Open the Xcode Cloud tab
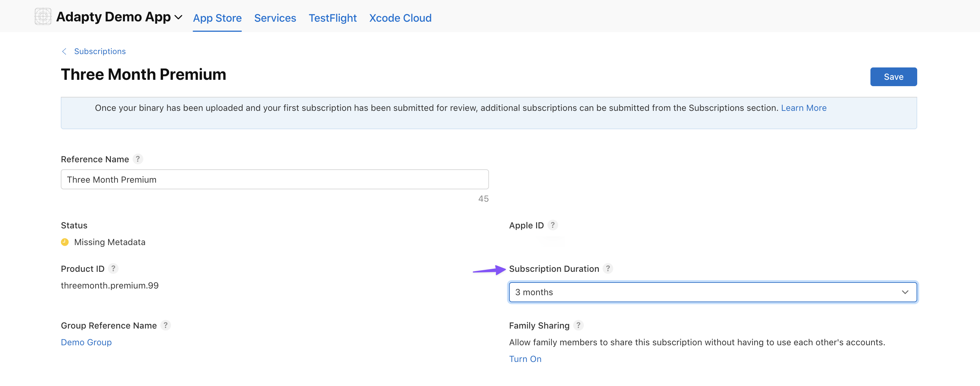The image size is (980, 386). tap(400, 18)
